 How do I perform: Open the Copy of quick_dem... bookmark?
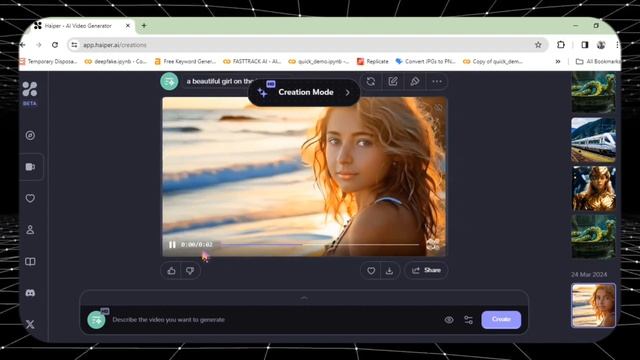[x=493, y=62]
